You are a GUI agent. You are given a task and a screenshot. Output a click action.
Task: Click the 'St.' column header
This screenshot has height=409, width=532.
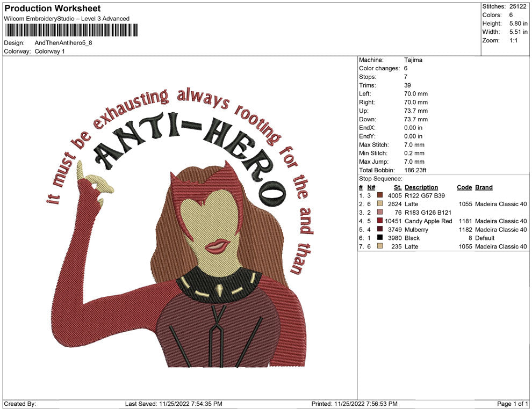(x=398, y=187)
